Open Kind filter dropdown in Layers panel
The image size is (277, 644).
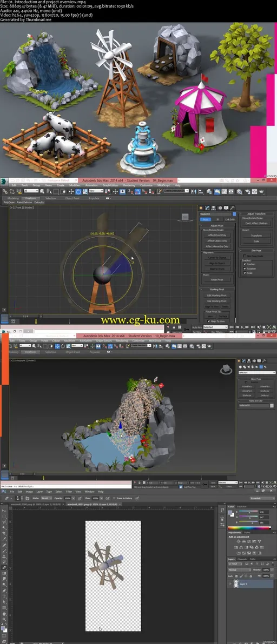coord(235,564)
